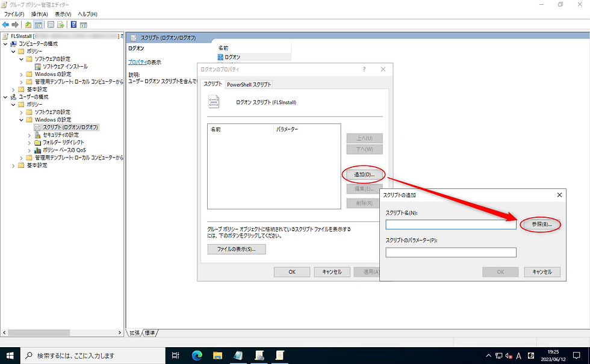This screenshot has width=590, height=364.
Task: Click the tree pane scroll-right arrow
Action: click(x=120, y=332)
